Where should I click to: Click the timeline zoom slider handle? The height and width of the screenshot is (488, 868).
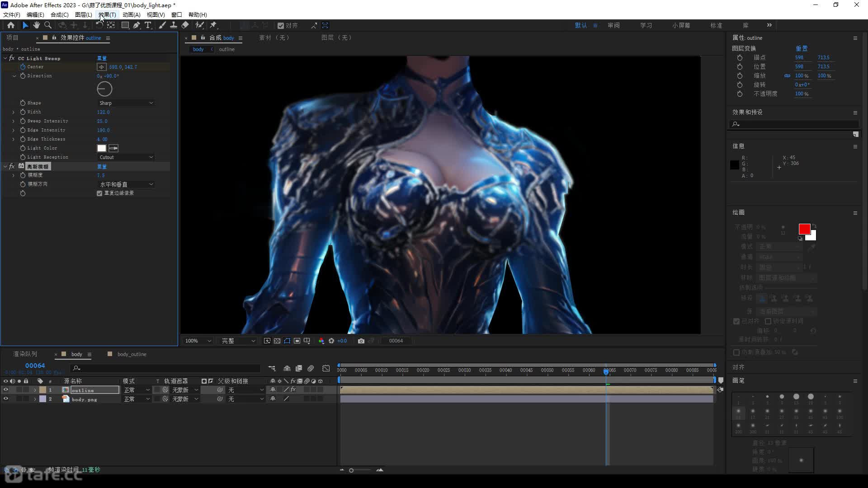351,470
